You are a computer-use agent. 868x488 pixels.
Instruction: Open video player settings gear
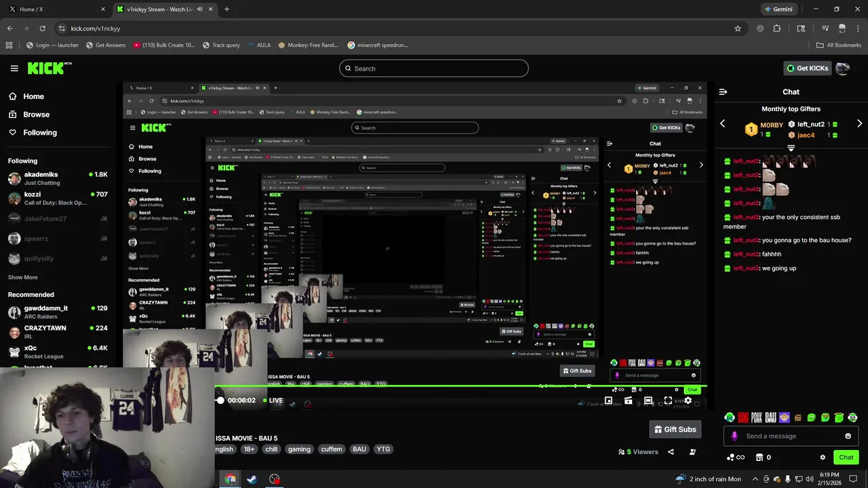[x=688, y=401]
